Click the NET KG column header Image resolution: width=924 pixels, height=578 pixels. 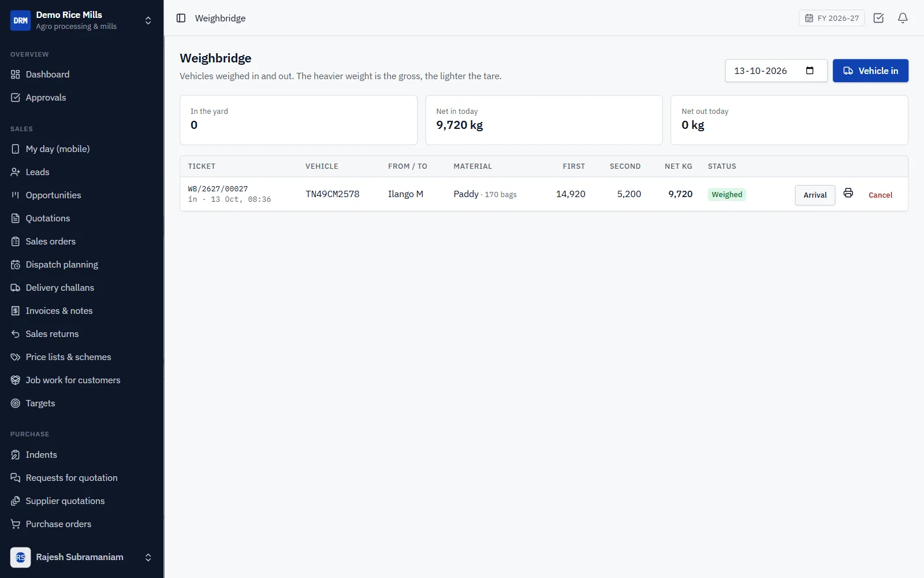pos(678,166)
